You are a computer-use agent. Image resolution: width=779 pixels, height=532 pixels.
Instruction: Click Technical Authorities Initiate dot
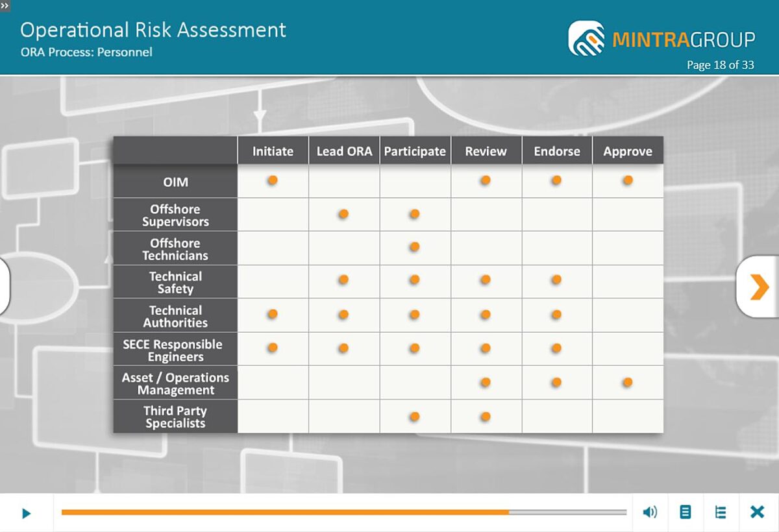click(x=273, y=314)
